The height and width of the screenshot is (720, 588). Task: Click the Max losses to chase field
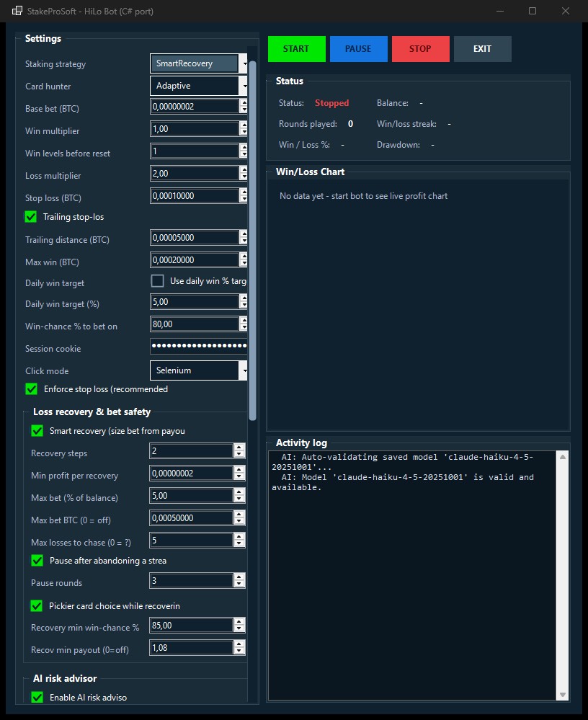(x=192, y=541)
